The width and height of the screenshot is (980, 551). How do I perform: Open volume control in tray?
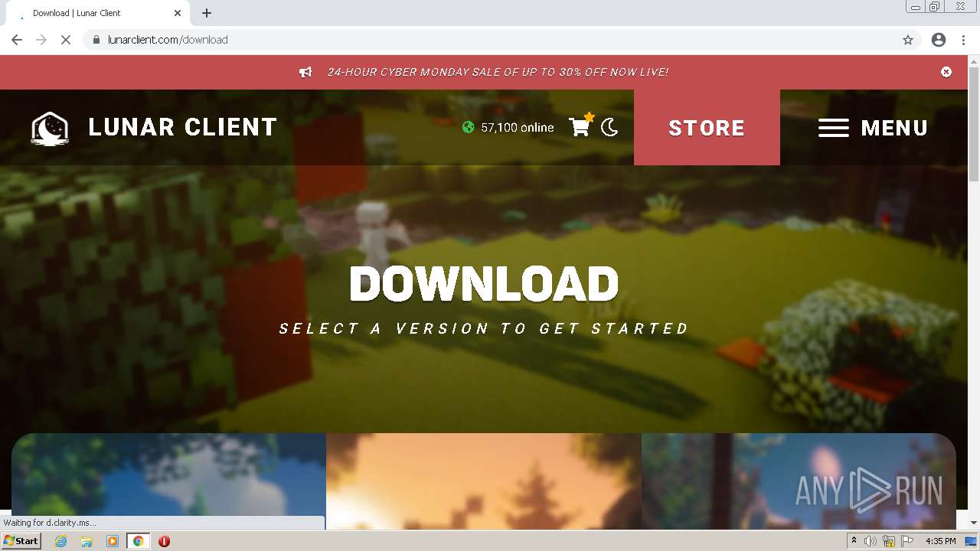pos(870,541)
